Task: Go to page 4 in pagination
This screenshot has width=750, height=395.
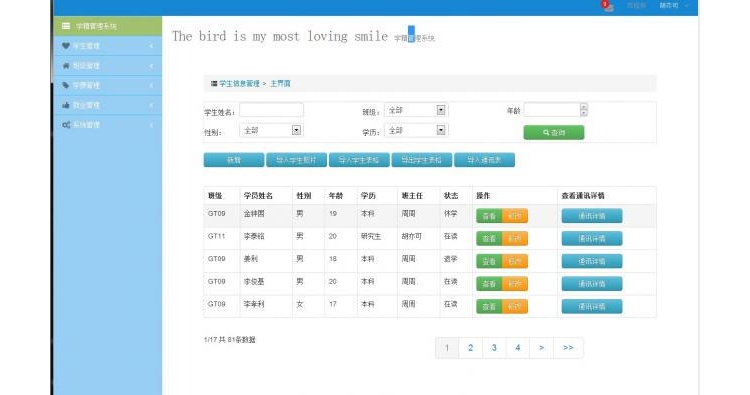Action: pyautogui.click(x=518, y=348)
